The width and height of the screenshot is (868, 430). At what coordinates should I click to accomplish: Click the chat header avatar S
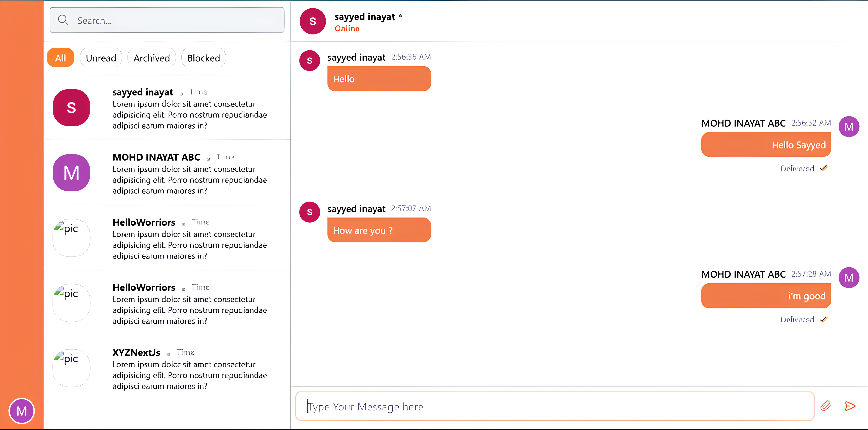click(x=313, y=21)
